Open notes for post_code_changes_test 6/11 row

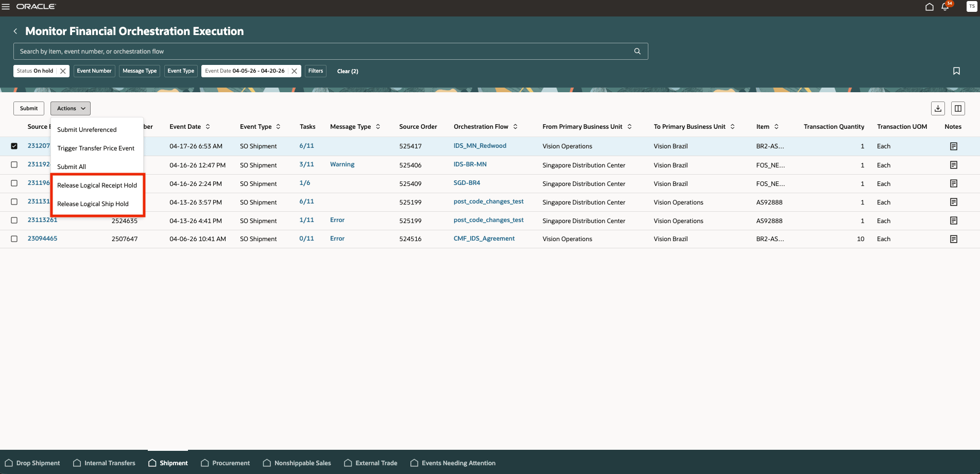[x=953, y=202]
